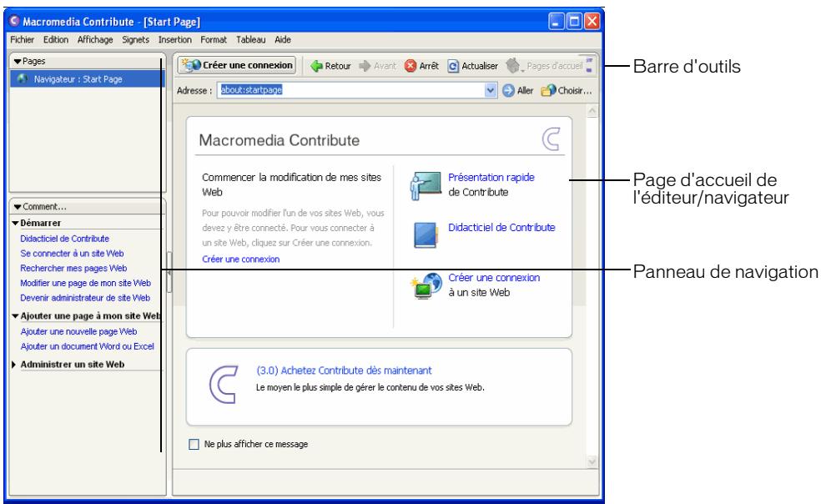Open the Aide menu
The width and height of the screenshot is (821, 504).
click(x=283, y=40)
